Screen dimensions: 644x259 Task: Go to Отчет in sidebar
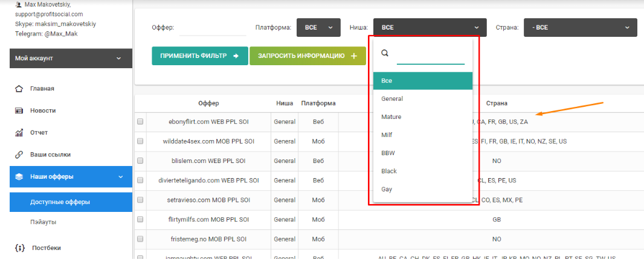39,133
